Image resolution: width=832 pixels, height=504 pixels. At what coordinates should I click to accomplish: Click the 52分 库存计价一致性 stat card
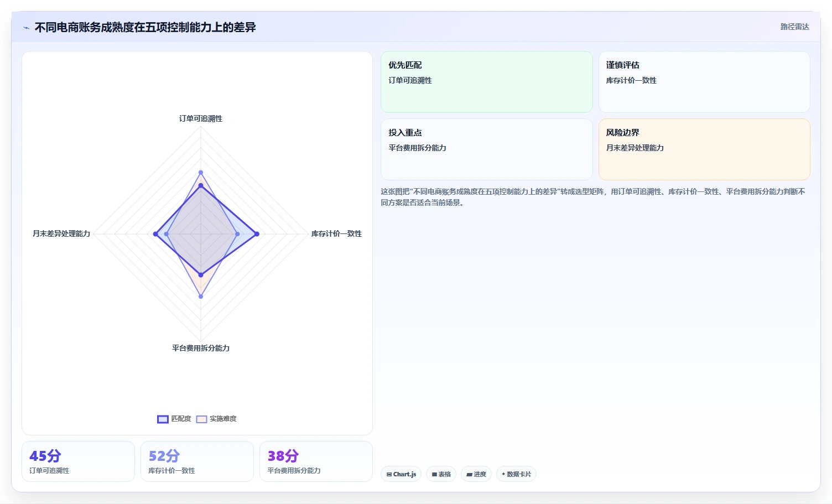click(x=197, y=461)
